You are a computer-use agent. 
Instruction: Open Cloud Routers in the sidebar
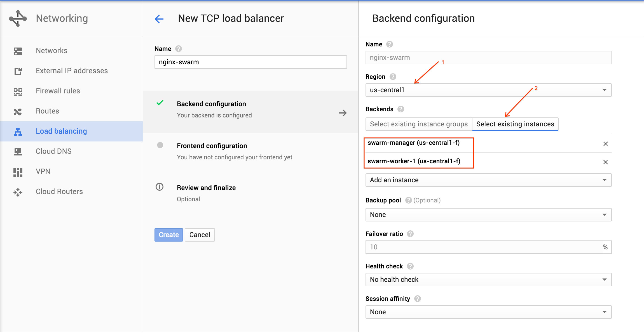pos(71,192)
